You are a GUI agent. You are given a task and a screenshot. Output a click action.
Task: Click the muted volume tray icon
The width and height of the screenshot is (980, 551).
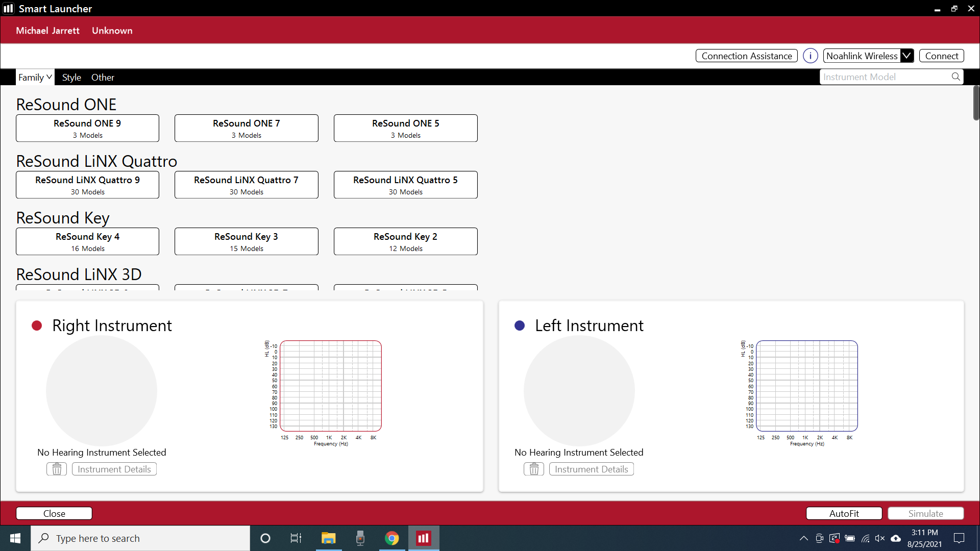[x=880, y=538]
